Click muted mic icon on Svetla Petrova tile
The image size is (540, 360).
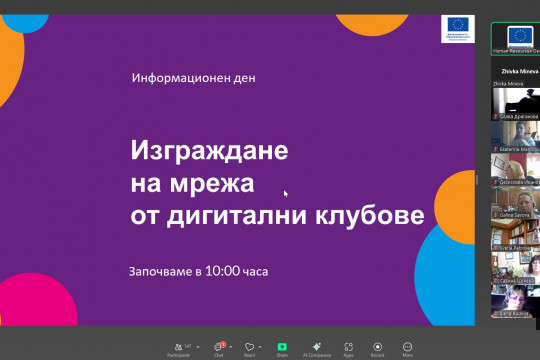(x=496, y=248)
